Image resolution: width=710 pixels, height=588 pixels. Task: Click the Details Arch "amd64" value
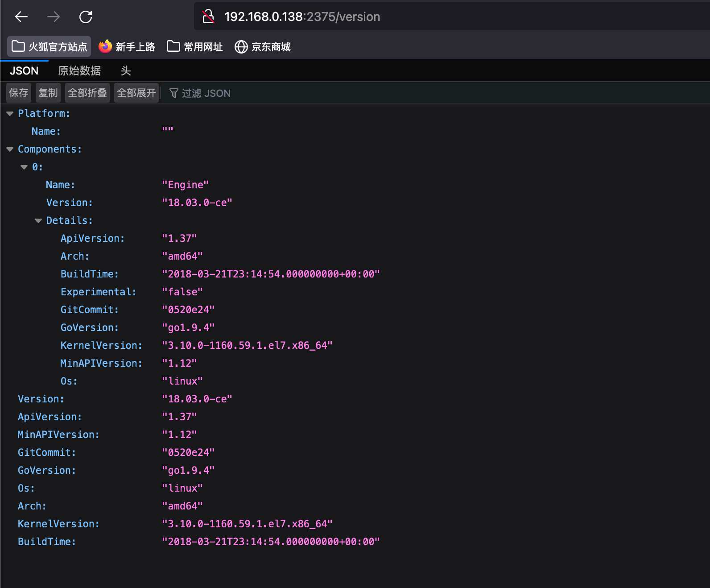pos(182,256)
